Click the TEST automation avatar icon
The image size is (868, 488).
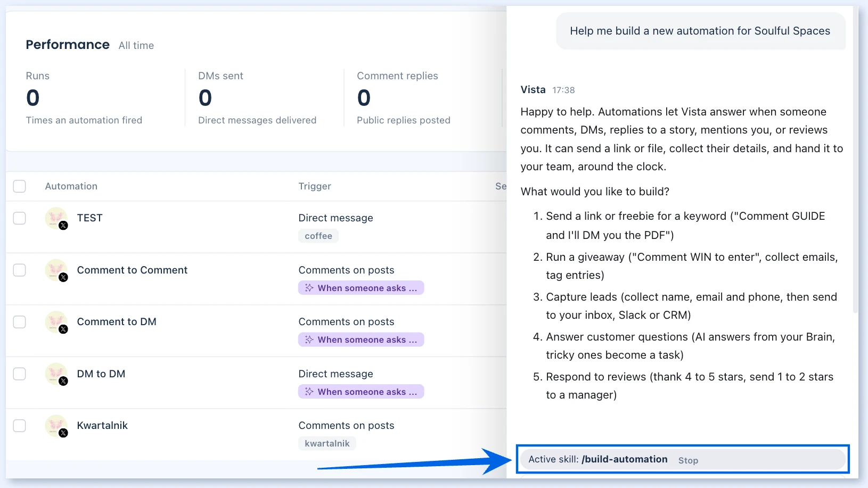pyautogui.click(x=56, y=218)
